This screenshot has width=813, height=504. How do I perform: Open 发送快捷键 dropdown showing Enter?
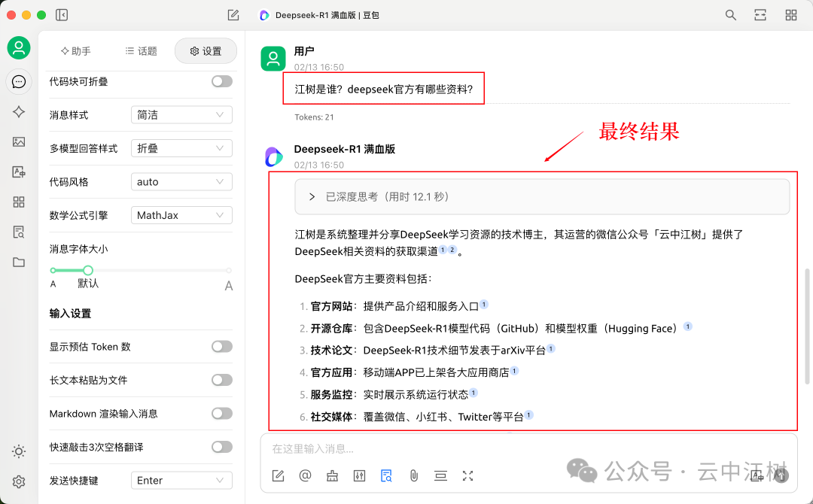[x=181, y=481]
